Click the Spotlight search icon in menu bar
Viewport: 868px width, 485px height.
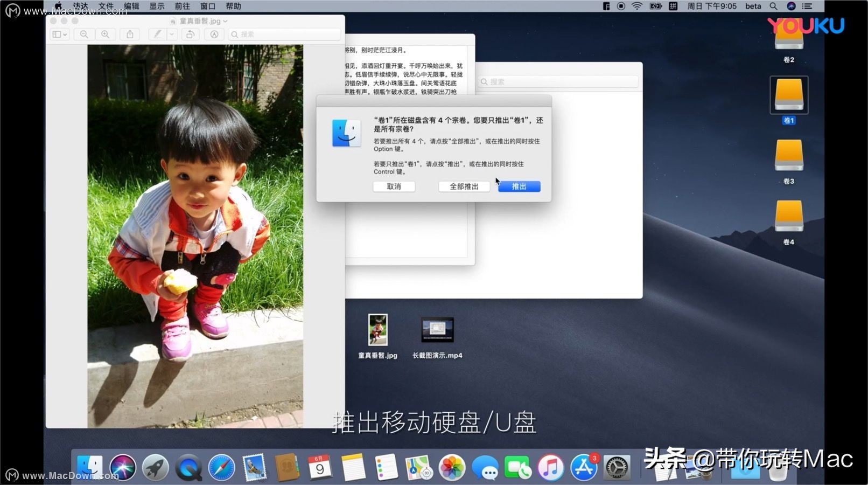point(774,6)
